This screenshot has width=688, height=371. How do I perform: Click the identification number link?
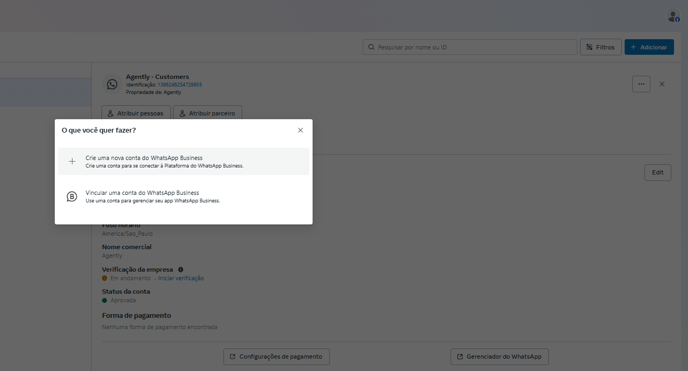(x=179, y=85)
